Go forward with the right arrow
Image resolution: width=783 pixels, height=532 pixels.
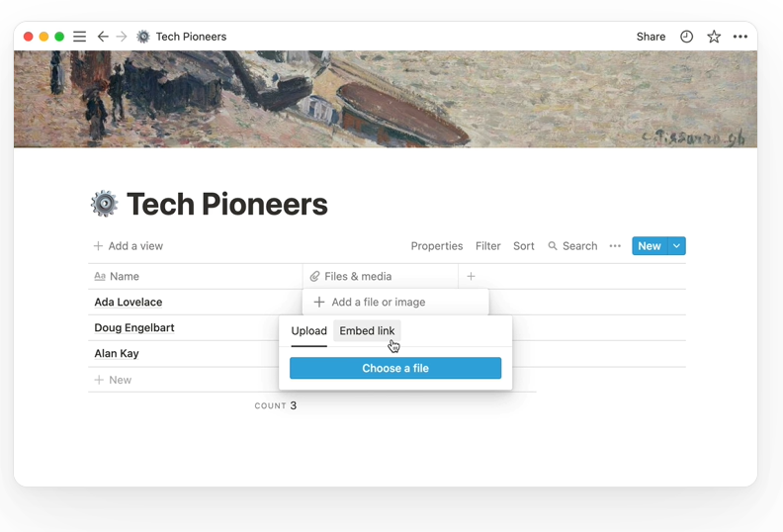(122, 37)
